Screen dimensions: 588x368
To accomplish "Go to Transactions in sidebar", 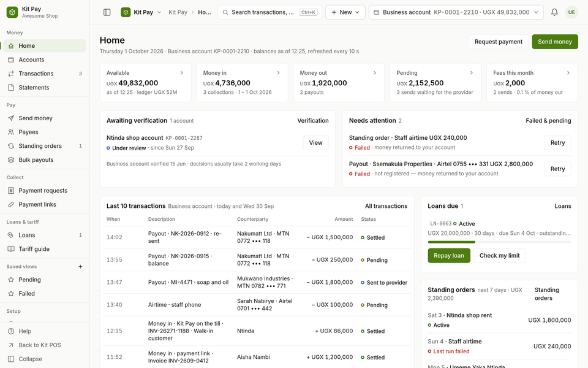I will click(45, 74).
